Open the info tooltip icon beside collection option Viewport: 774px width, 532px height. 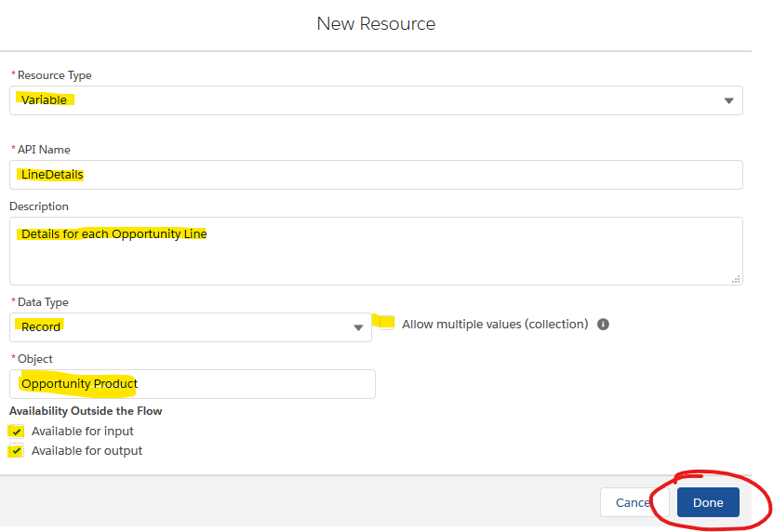coord(603,325)
